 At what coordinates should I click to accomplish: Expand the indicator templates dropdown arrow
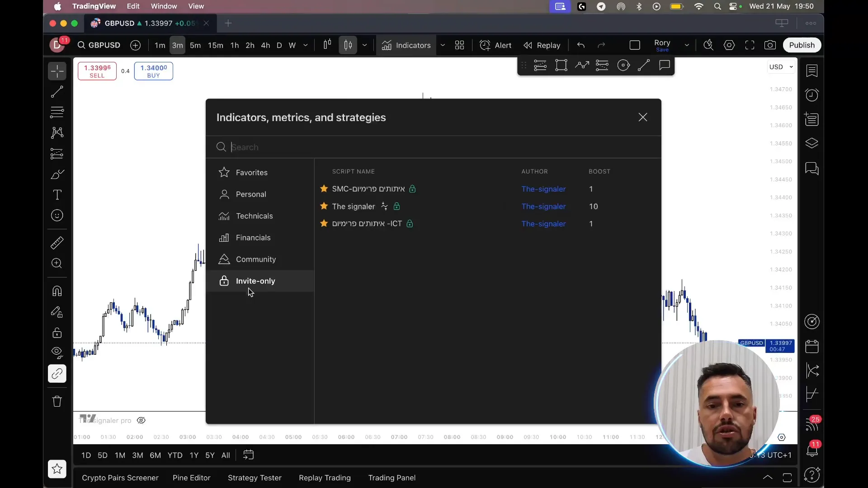click(443, 45)
